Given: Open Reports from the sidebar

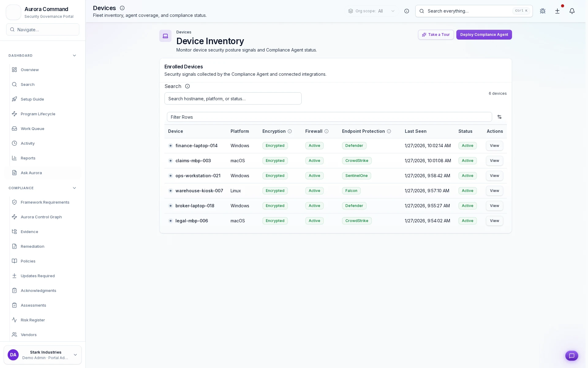Looking at the screenshot, I should [28, 158].
